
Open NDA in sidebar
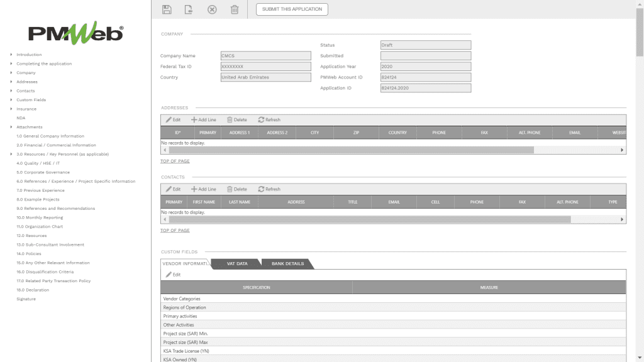21,118
